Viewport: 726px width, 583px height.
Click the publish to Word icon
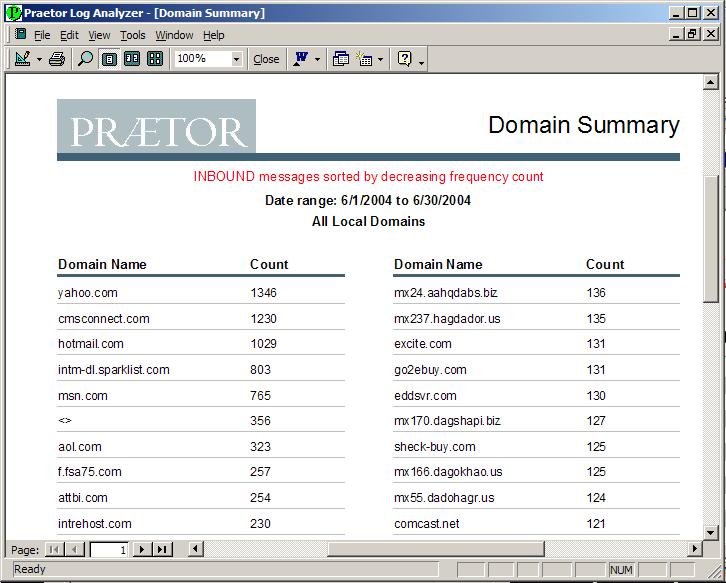(301, 59)
